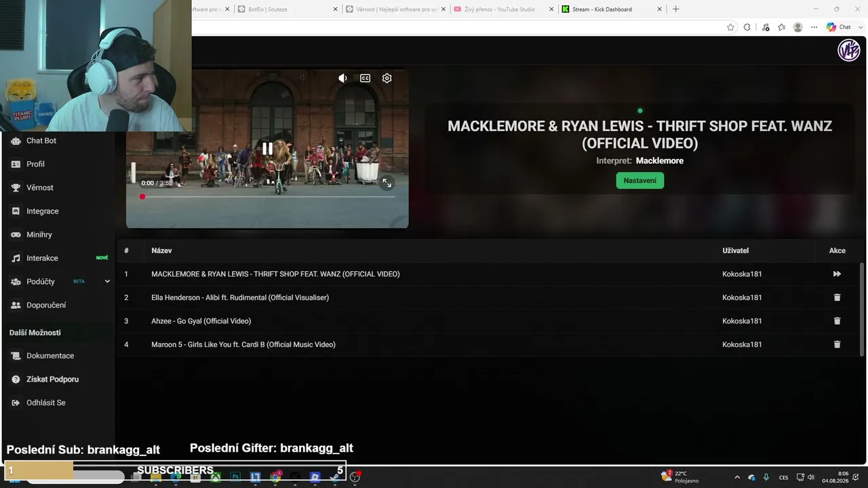Click the Interakce music note icon

pyautogui.click(x=16, y=258)
